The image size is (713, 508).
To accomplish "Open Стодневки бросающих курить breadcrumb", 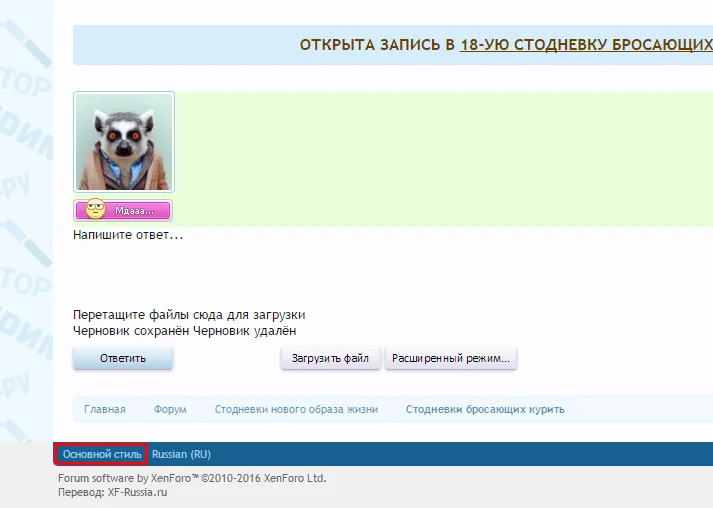I will click(x=485, y=409).
